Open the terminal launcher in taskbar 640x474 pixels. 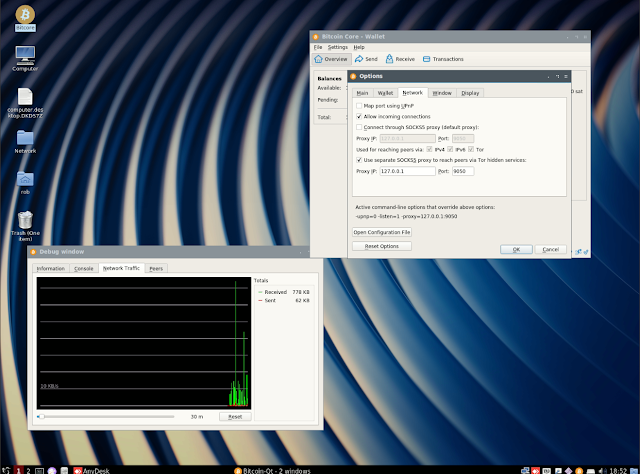pyautogui.click(x=39, y=471)
